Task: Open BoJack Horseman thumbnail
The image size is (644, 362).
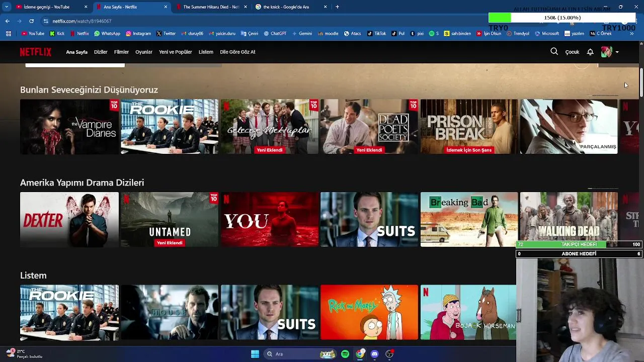Action: tap(468, 312)
